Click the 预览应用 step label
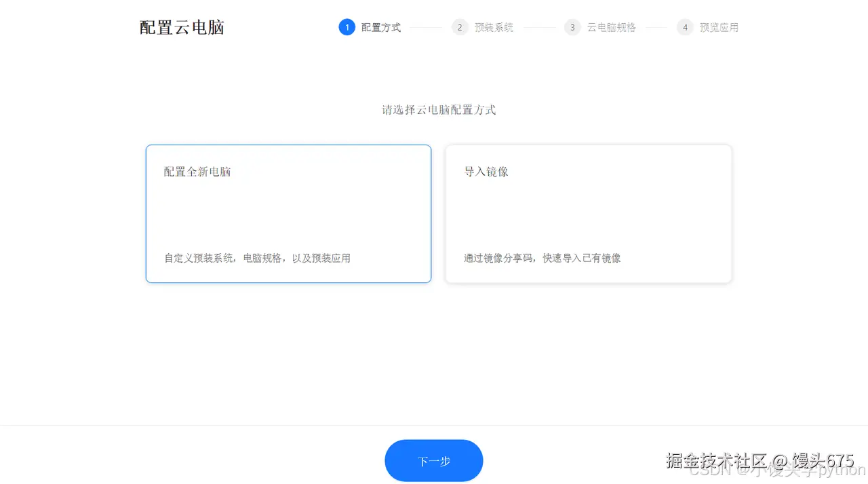The width and height of the screenshot is (868, 484). coord(719,27)
